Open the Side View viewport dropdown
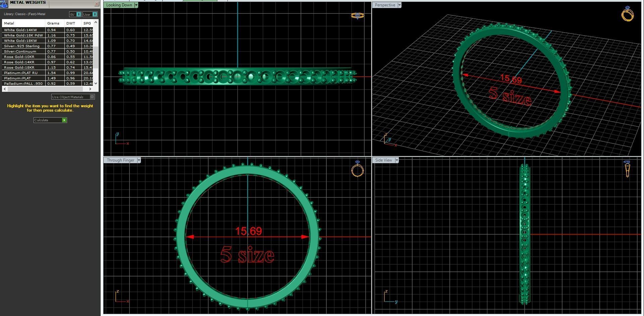 (397, 160)
